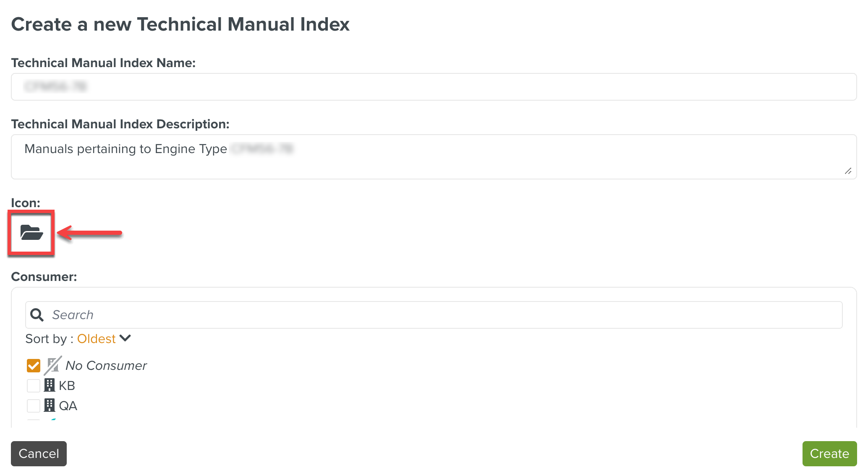Image resolution: width=868 pixels, height=473 pixels.
Task: Click the Technical Manual Index Description label
Action: click(120, 124)
